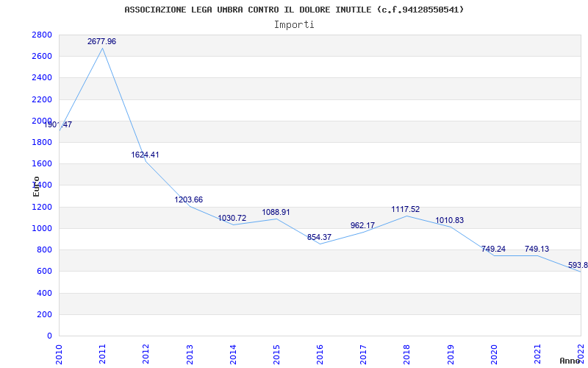This screenshot has height=368, width=588.
Task: Click the 1030.72 data label
Action: pyautogui.click(x=232, y=218)
